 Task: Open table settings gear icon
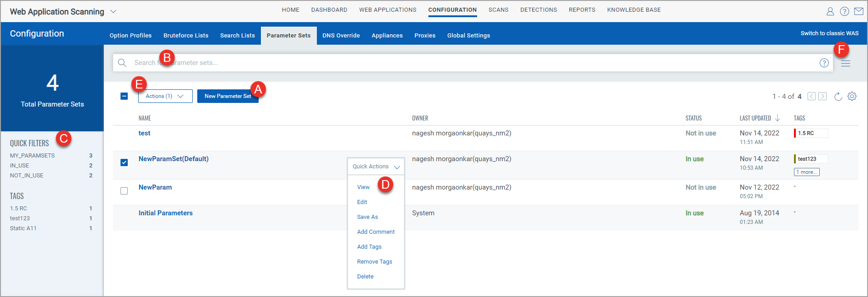tap(852, 96)
